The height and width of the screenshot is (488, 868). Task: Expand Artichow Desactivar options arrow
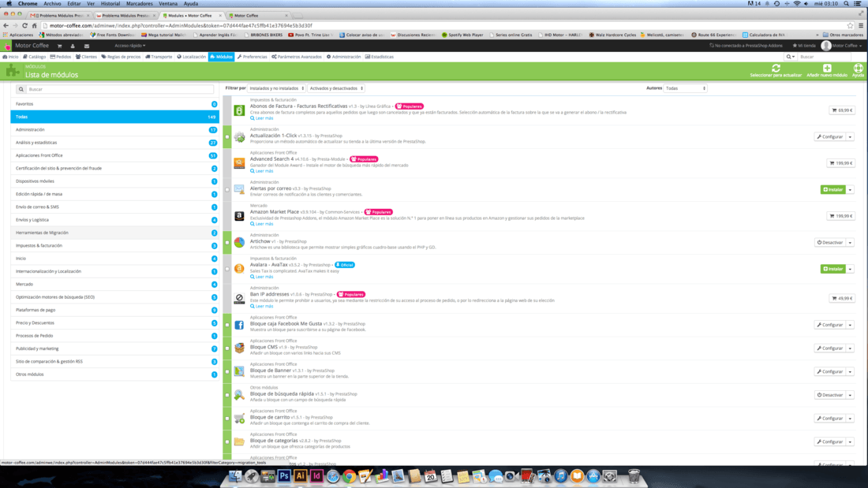tap(851, 242)
